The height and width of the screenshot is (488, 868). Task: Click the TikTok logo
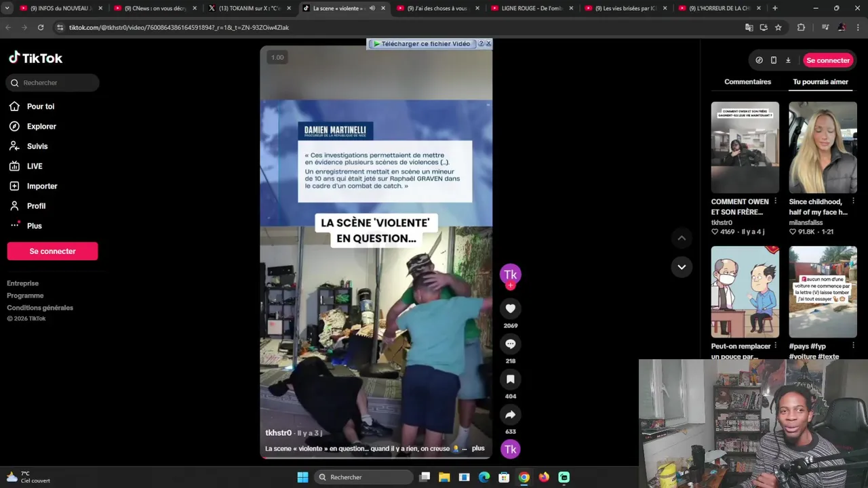click(35, 58)
